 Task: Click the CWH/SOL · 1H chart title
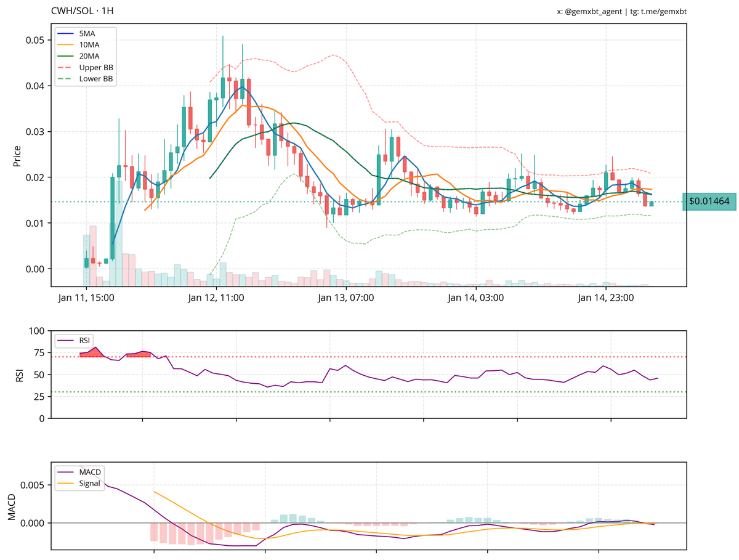pyautogui.click(x=82, y=11)
